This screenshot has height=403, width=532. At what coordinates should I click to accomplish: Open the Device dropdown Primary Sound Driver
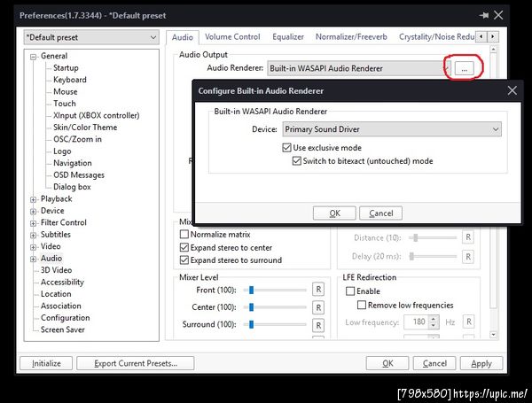click(x=392, y=129)
